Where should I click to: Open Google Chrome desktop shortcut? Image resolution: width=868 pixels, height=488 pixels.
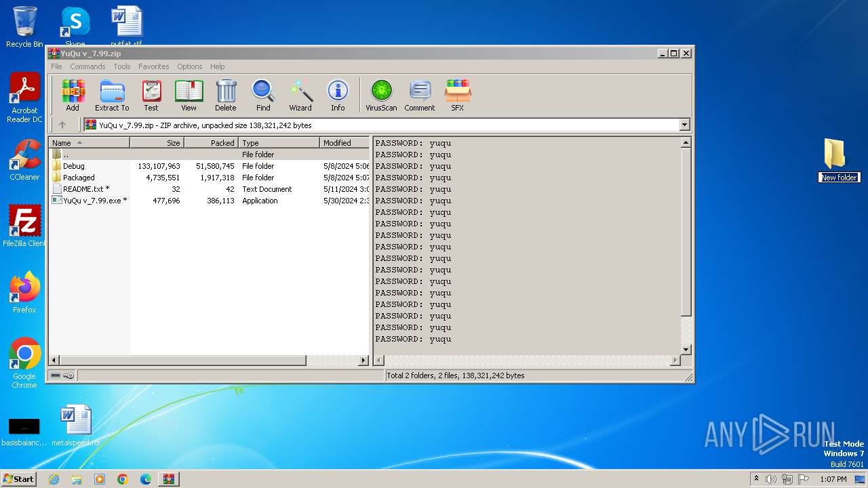pos(24,363)
